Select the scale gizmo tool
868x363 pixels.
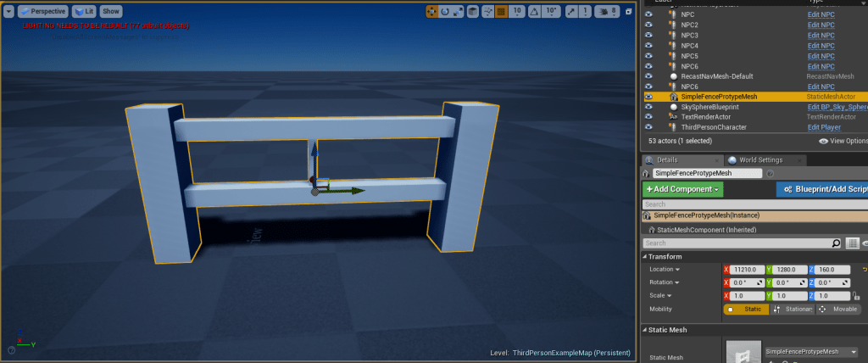point(458,12)
